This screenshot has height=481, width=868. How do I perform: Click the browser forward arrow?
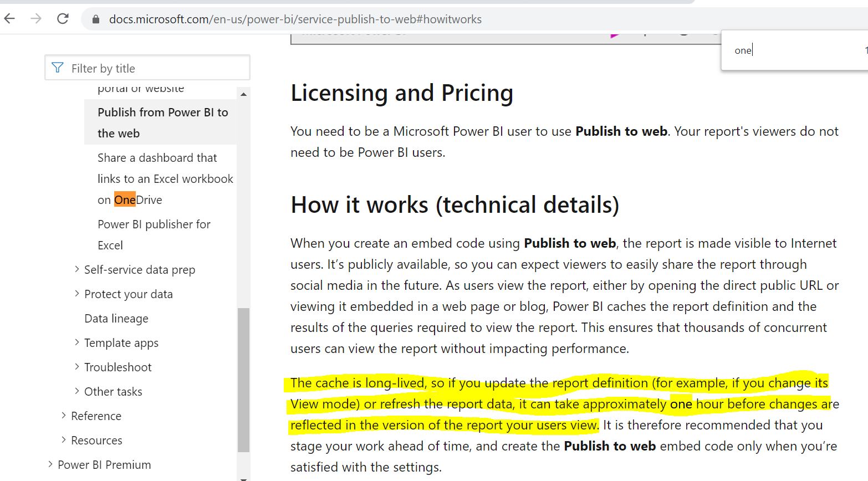pyautogui.click(x=36, y=19)
